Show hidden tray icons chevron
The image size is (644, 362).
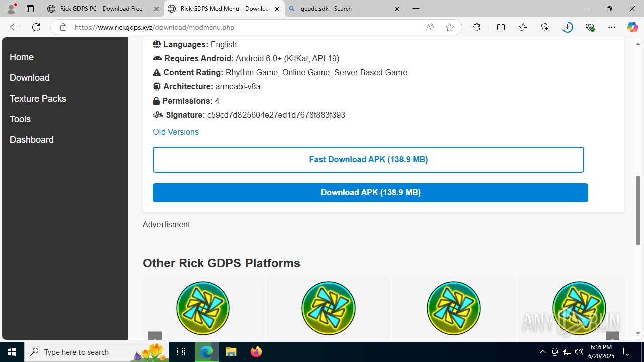tap(542, 352)
